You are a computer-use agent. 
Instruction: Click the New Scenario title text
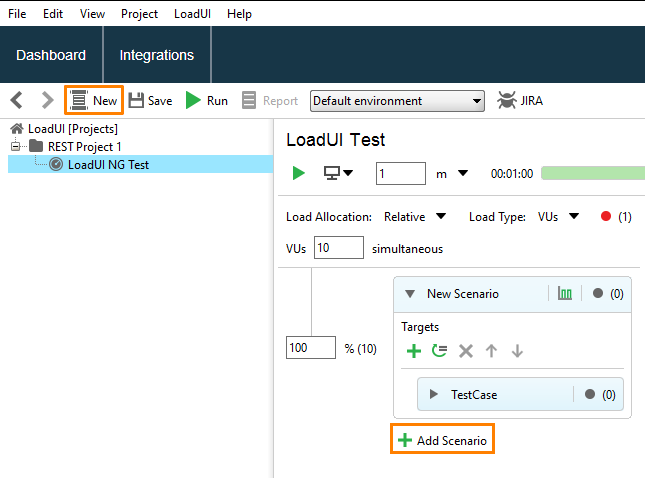(x=463, y=294)
